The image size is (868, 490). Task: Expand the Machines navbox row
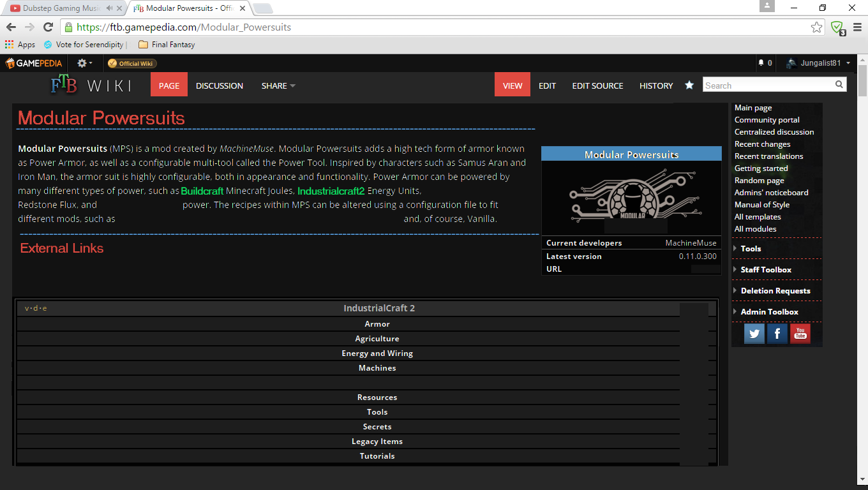(x=377, y=368)
